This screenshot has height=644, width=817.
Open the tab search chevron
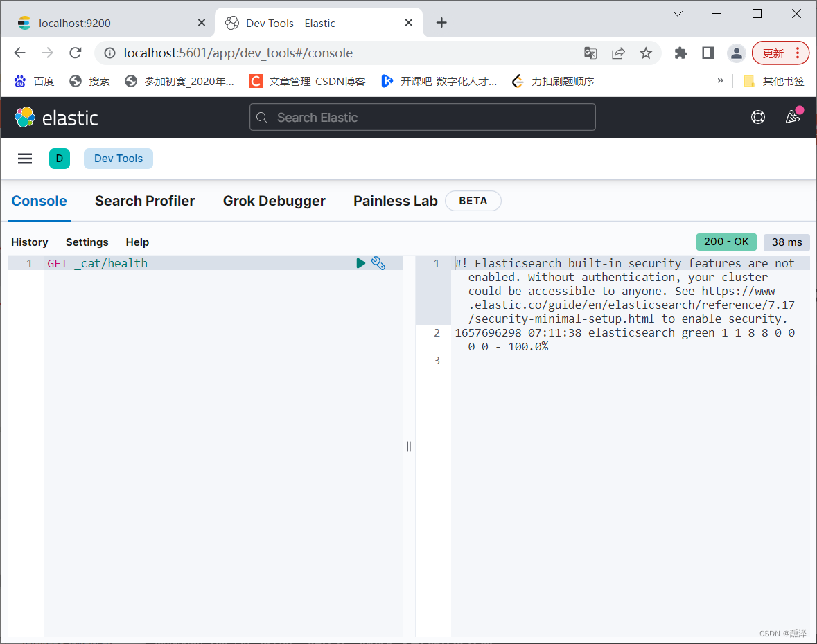tap(678, 14)
